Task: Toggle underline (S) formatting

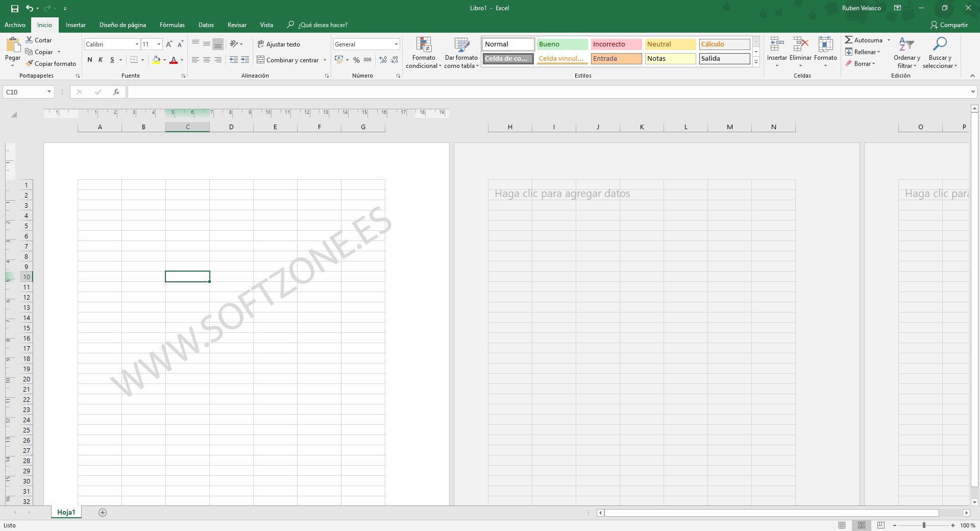Action: coord(112,60)
